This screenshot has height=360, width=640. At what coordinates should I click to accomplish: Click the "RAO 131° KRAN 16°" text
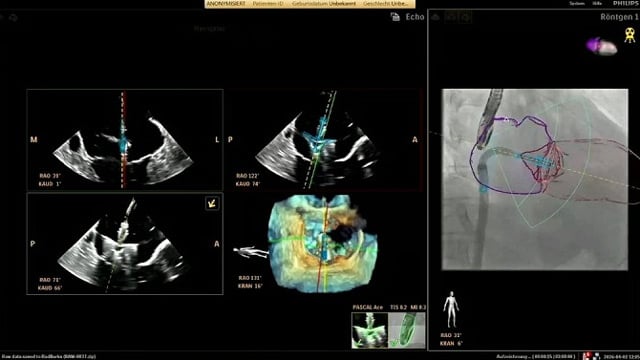point(250,282)
